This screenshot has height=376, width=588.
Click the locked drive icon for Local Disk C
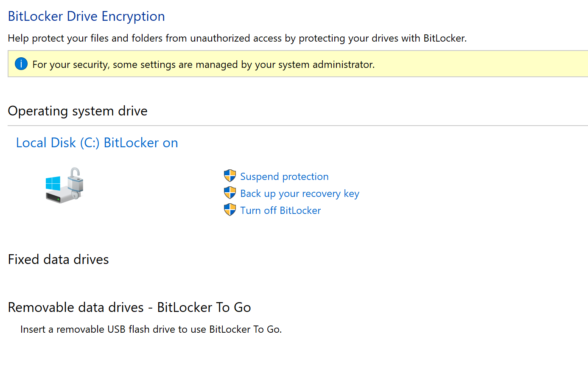click(x=64, y=185)
